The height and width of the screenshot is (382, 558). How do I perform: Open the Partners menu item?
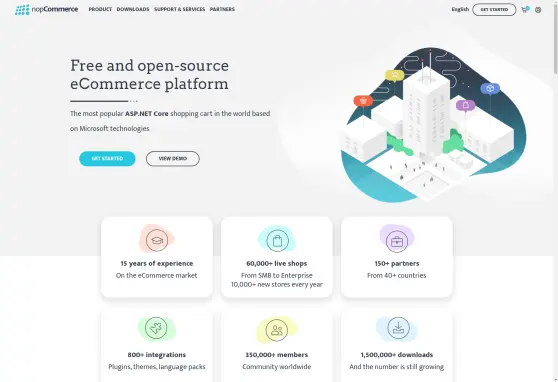pos(222,9)
